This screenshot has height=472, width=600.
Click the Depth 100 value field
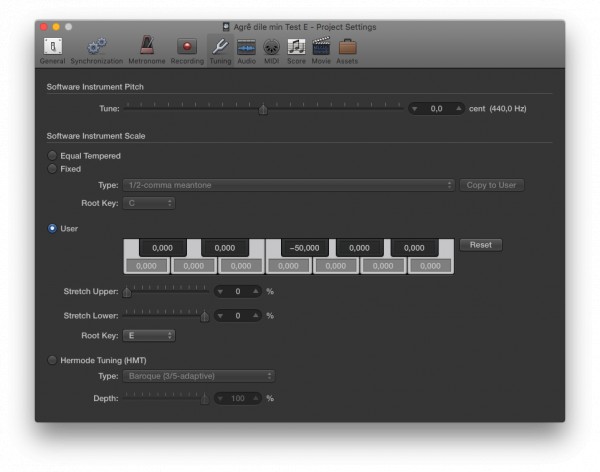tap(238, 399)
